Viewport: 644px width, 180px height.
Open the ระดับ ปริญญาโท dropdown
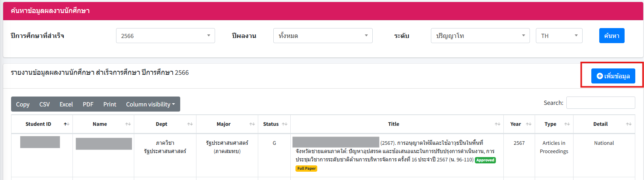[x=480, y=36]
